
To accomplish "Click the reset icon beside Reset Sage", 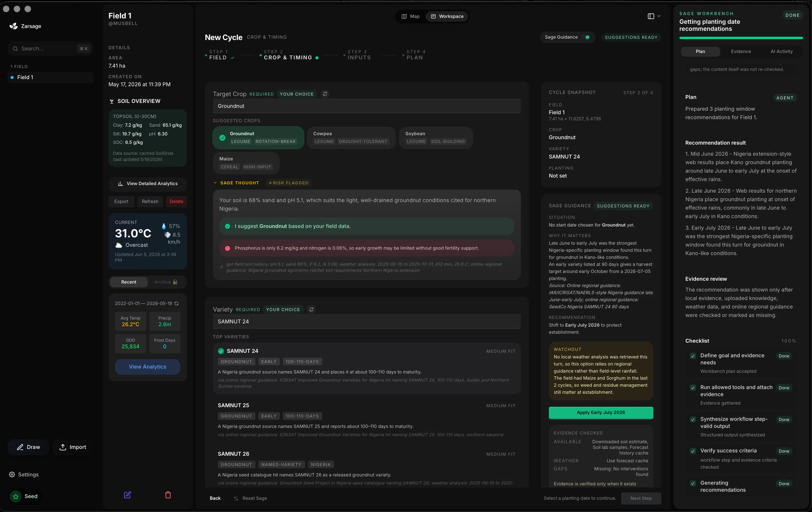I will [236, 498].
